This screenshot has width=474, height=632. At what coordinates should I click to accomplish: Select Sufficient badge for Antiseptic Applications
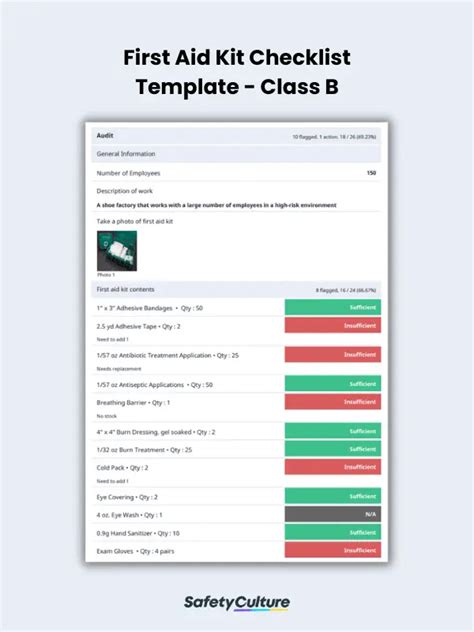333,384
